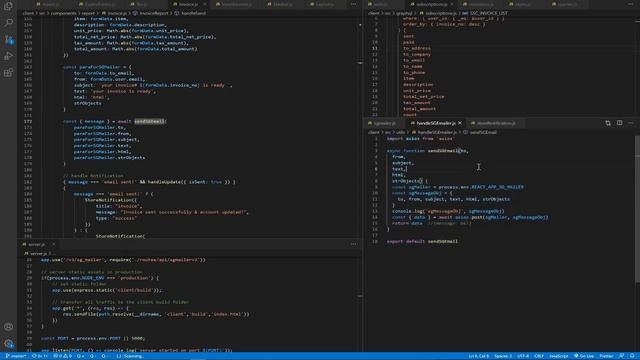Click the open changes icon in handleSGEmailer group

coord(608,123)
